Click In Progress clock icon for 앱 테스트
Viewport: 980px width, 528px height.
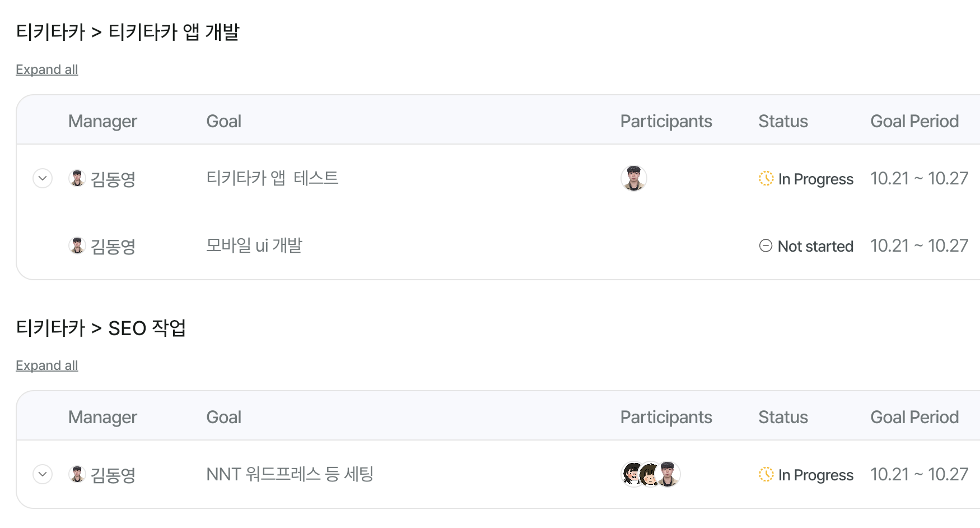click(766, 178)
